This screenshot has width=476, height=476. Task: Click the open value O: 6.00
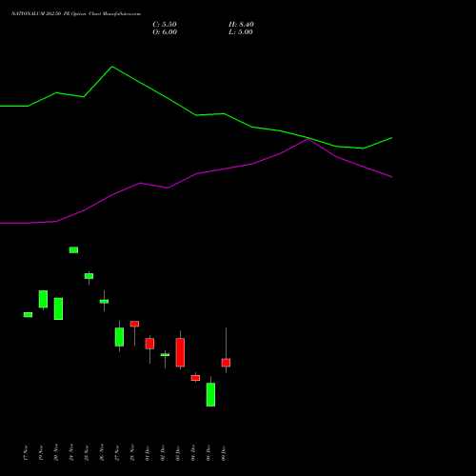point(165,32)
